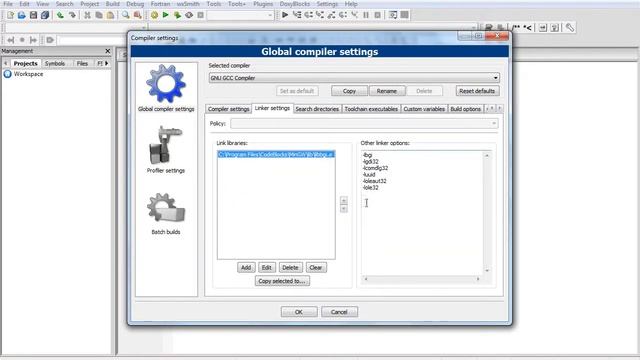Click Copy selected to... button
Image resolution: width=640 pixels, height=360 pixels.
pyautogui.click(x=282, y=281)
